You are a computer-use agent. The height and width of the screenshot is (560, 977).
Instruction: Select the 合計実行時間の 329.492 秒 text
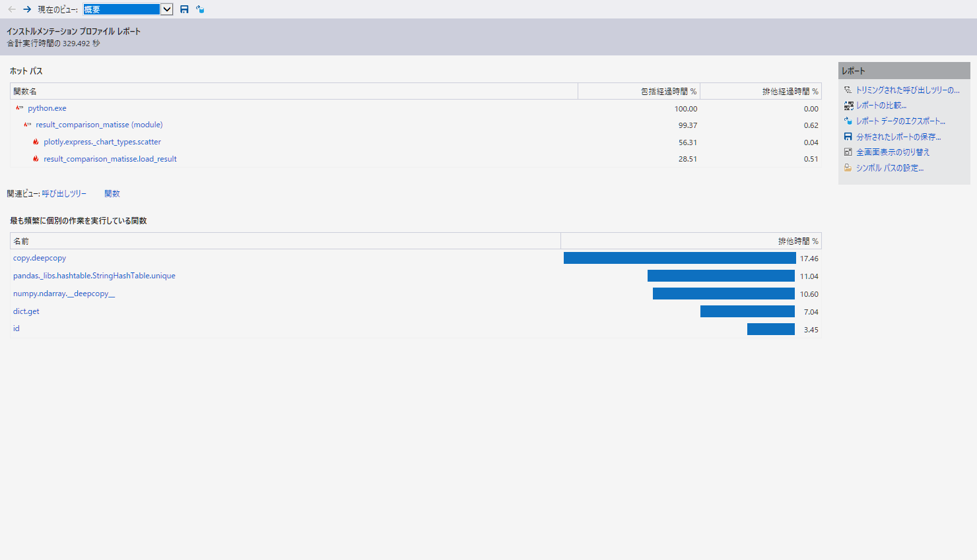(53, 44)
